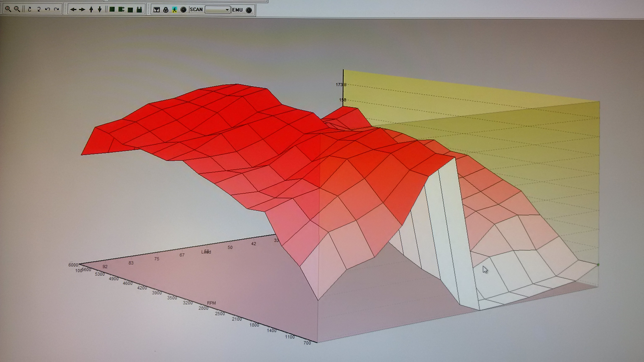Rotate the graph to the left
Image resolution: width=644 pixels, height=362 pixels.
click(x=48, y=9)
